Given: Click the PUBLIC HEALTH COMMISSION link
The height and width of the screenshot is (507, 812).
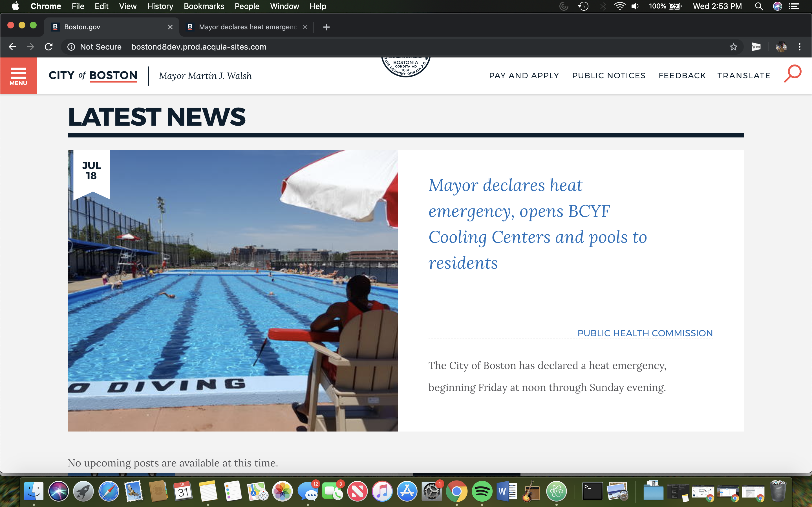Looking at the screenshot, I should click(645, 333).
